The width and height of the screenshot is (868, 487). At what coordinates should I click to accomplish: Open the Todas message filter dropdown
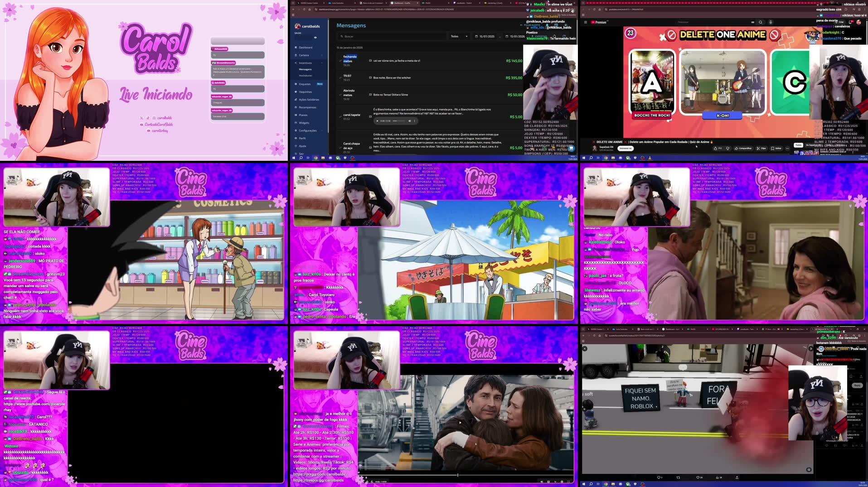[x=459, y=36]
